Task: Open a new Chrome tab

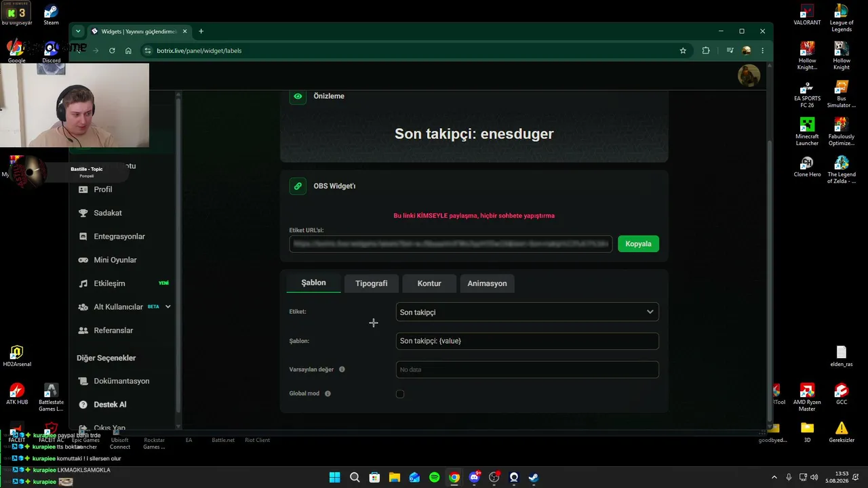Action: [x=201, y=31]
